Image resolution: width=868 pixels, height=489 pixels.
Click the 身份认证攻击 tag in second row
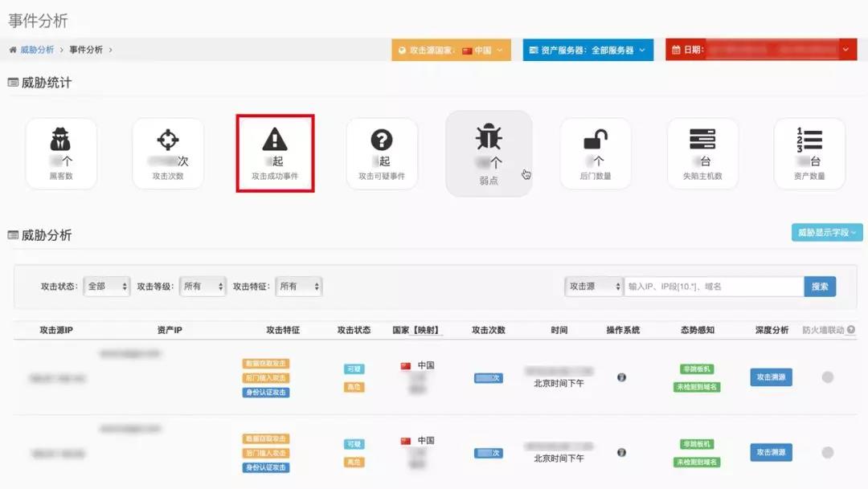266,467
